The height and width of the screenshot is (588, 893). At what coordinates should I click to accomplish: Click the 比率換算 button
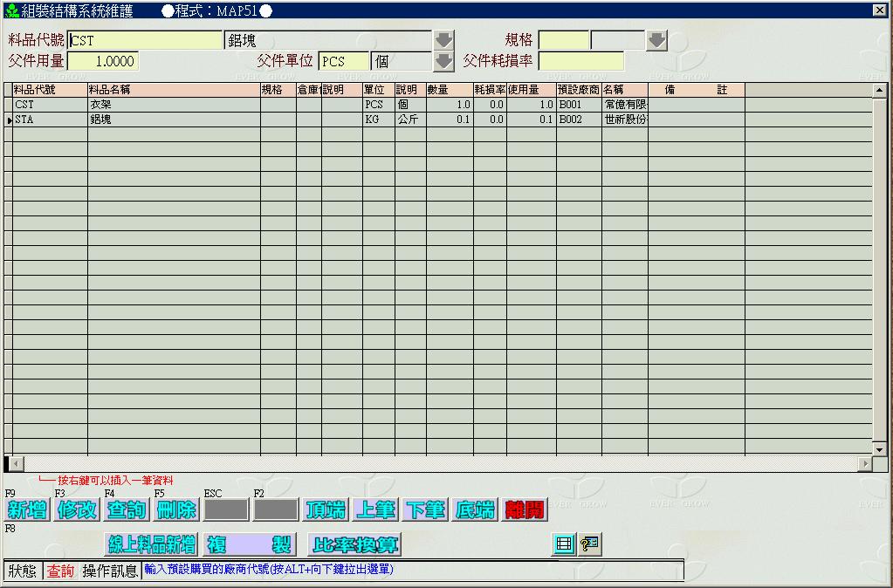tap(354, 545)
